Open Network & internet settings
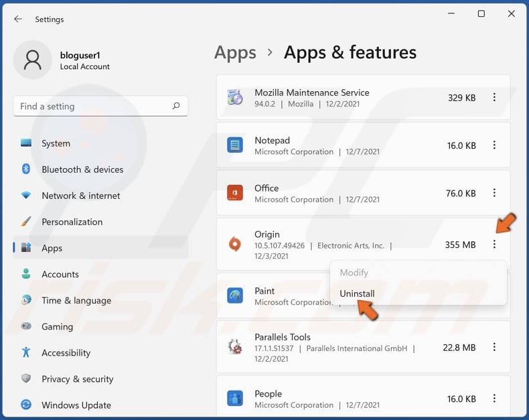The height and width of the screenshot is (420, 529). (100, 196)
